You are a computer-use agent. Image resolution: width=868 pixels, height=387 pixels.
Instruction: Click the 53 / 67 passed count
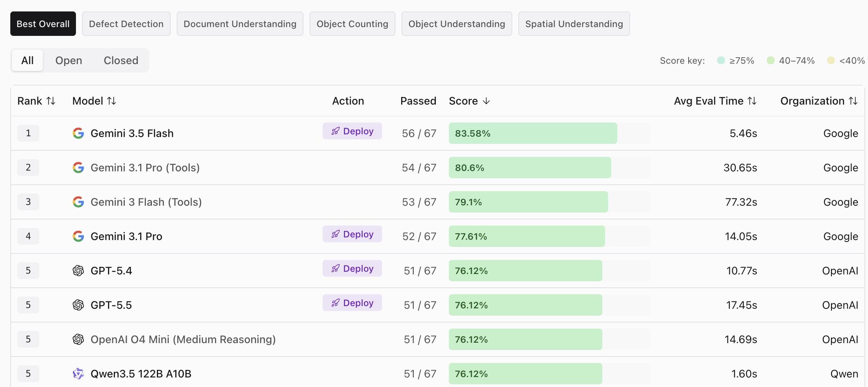click(419, 202)
